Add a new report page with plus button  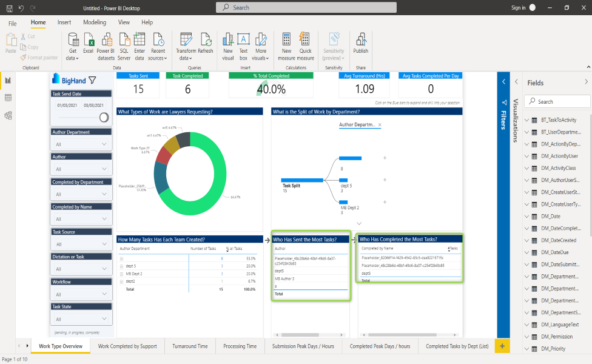tap(502, 346)
